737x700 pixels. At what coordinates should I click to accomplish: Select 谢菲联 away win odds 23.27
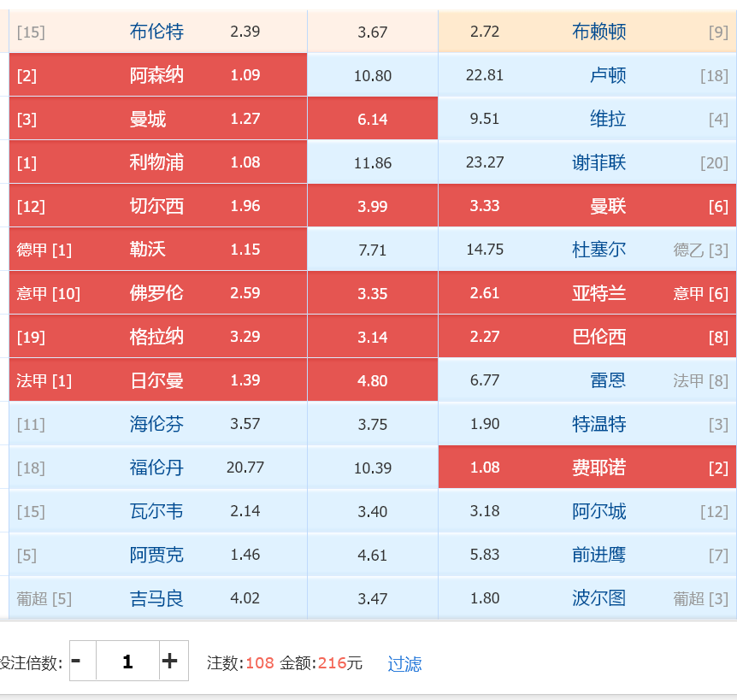(587, 162)
